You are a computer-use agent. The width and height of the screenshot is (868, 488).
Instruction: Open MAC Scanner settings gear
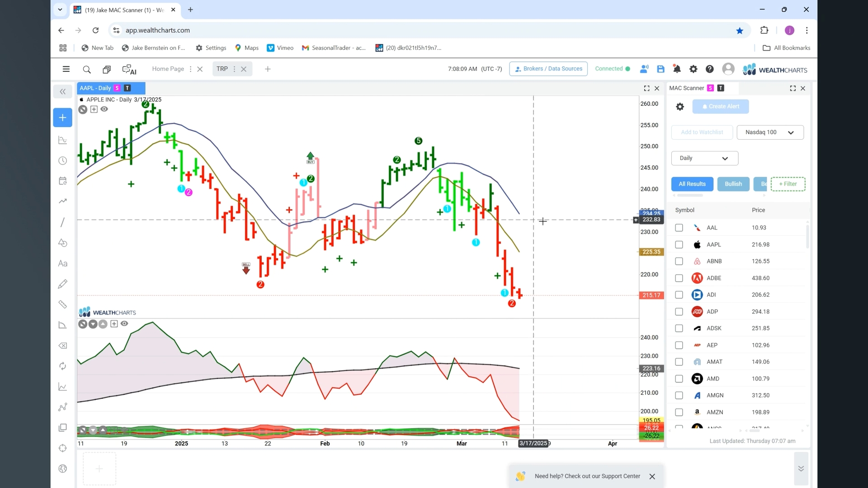(679, 107)
